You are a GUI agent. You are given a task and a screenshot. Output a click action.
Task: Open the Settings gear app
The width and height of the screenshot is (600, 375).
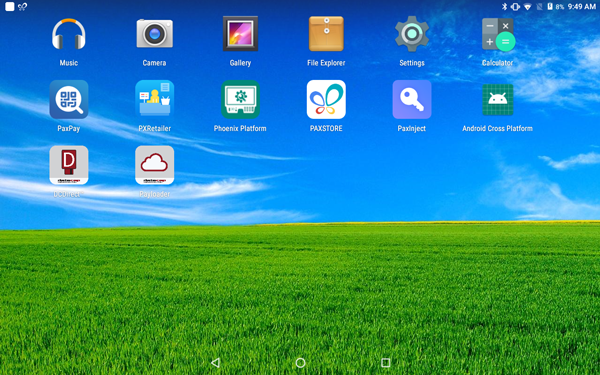pyautogui.click(x=412, y=34)
